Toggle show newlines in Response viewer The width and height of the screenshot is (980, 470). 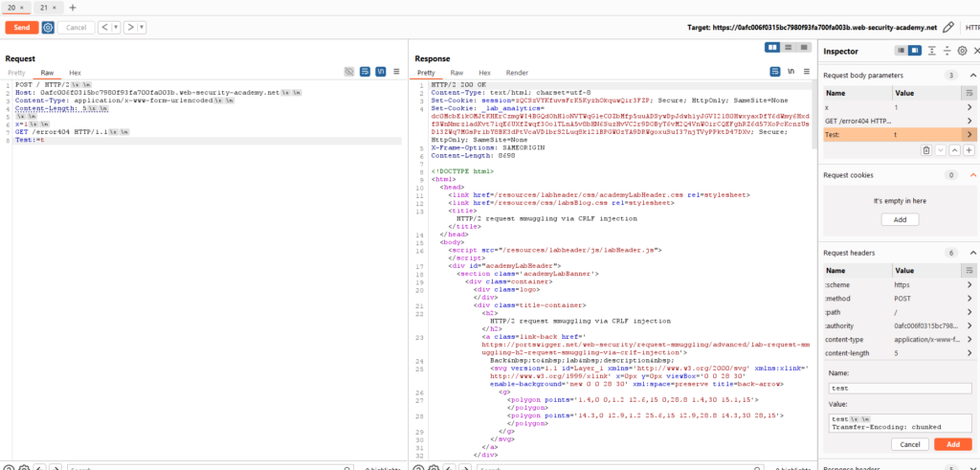pos(791,72)
